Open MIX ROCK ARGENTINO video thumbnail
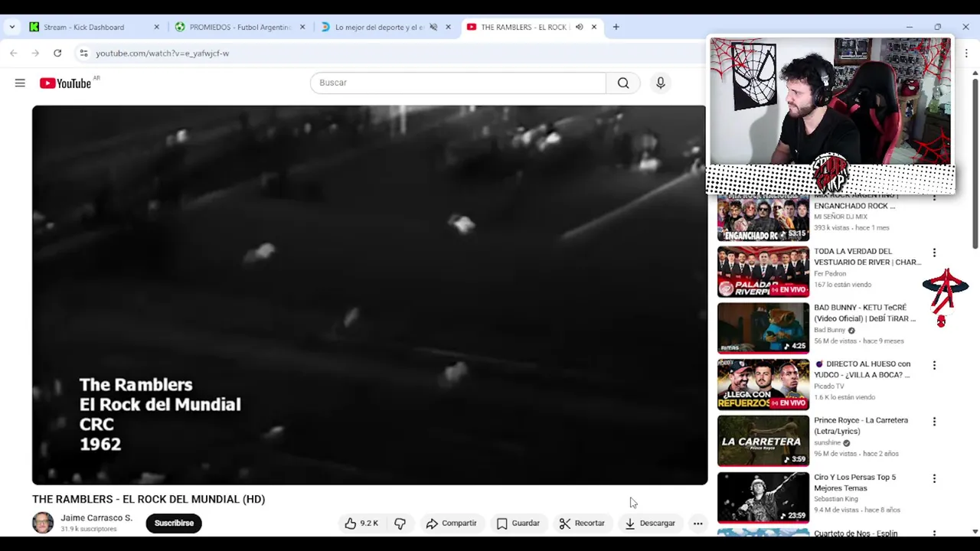 pyautogui.click(x=763, y=217)
